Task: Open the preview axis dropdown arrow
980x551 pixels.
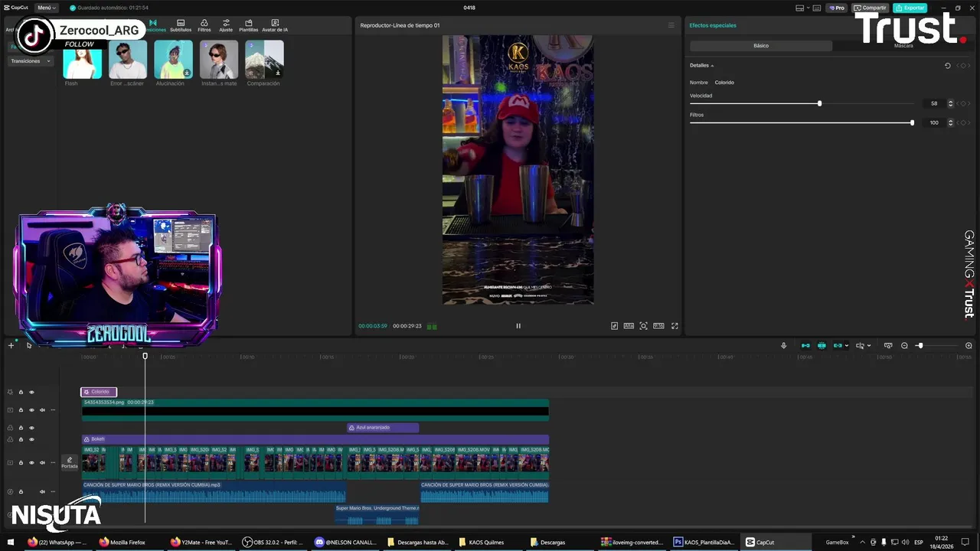Action: click(x=869, y=346)
